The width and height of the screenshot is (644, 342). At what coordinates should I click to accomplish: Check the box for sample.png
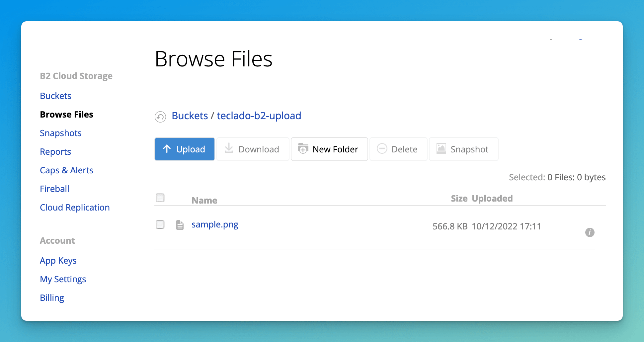tap(160, 224)
